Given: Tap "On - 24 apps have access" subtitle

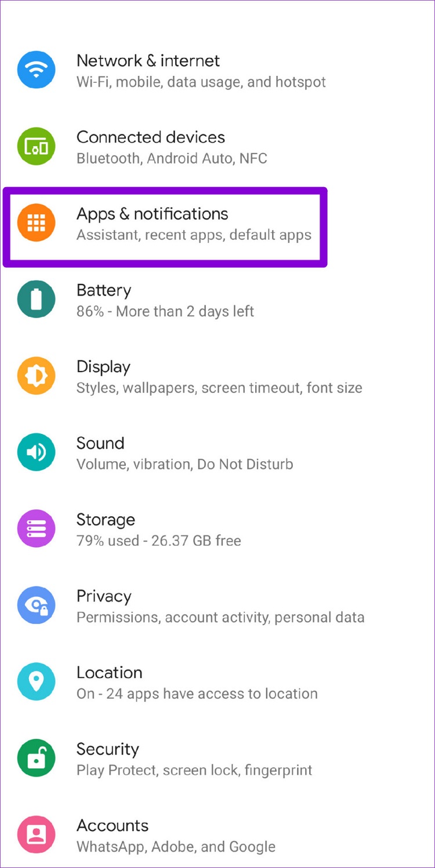Looking at the screenshot, I should (x=197, y=694).
